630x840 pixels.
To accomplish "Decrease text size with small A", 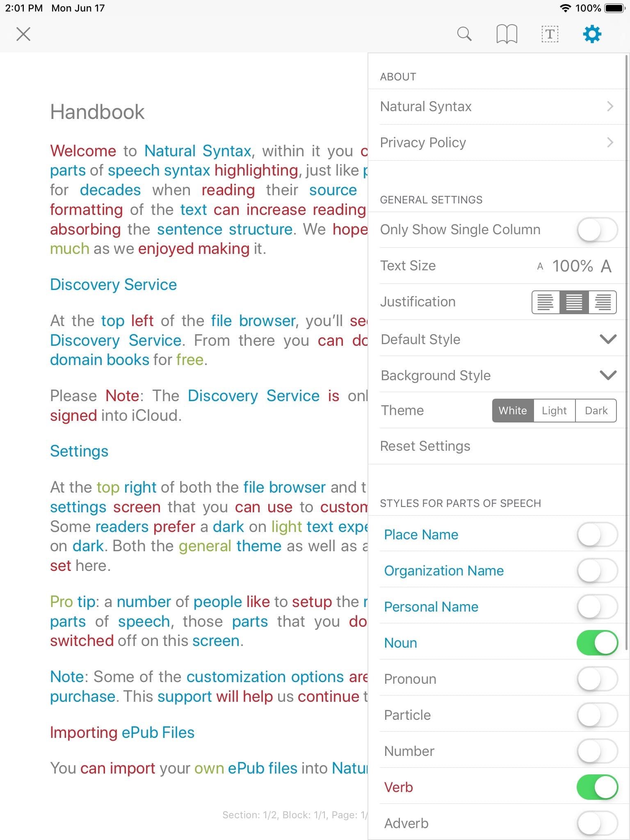I will (540, 267).
